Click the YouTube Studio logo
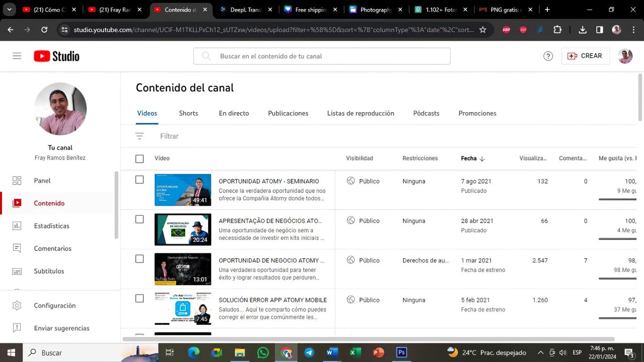Image resolution: width=644 pixels, height=362 pixels. click(56, 56)
